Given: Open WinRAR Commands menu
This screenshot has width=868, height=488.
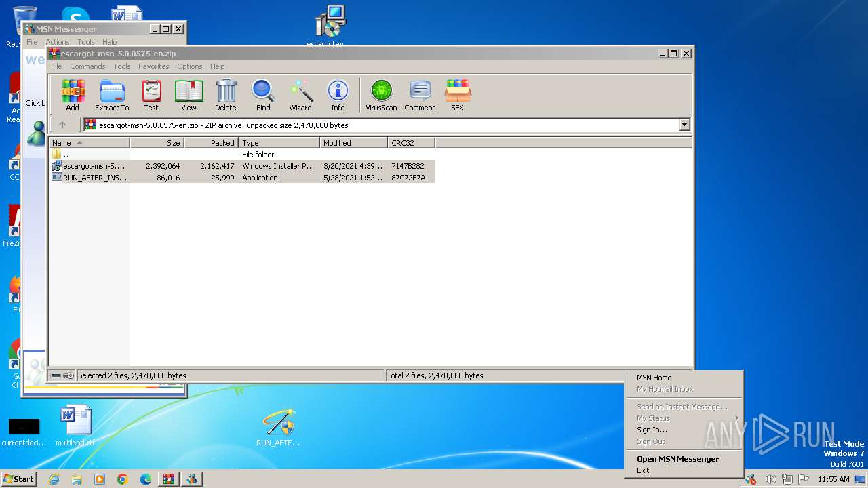Looking at the screenshot, I should tap(87, 66).
